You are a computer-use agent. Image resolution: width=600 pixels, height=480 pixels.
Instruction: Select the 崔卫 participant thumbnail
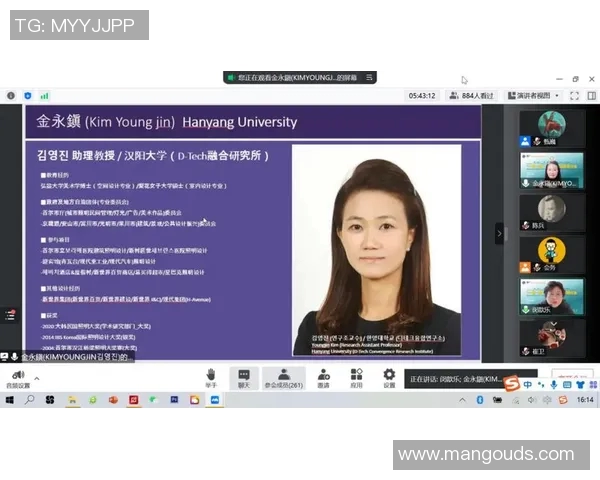pyautogui.click(x=552, y=338)
